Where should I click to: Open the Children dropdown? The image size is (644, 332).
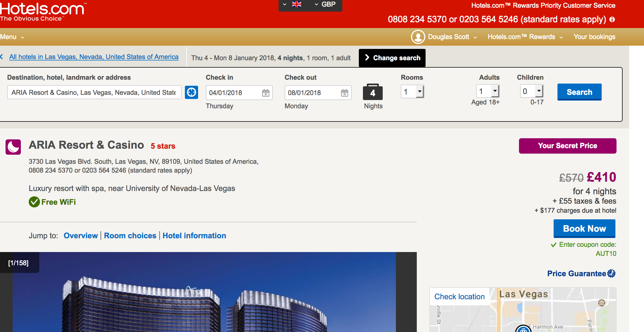[x=532, y=91]
